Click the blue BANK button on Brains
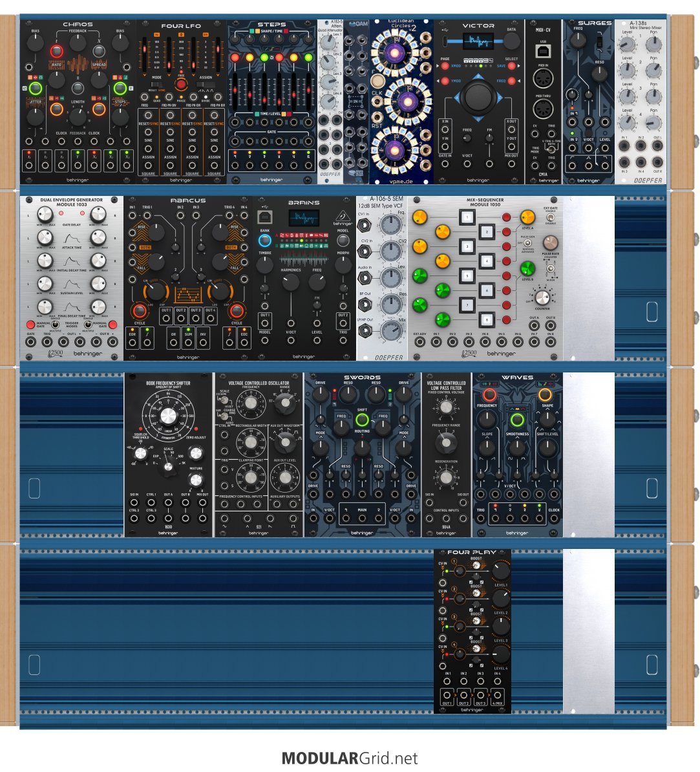 [265, 241]
